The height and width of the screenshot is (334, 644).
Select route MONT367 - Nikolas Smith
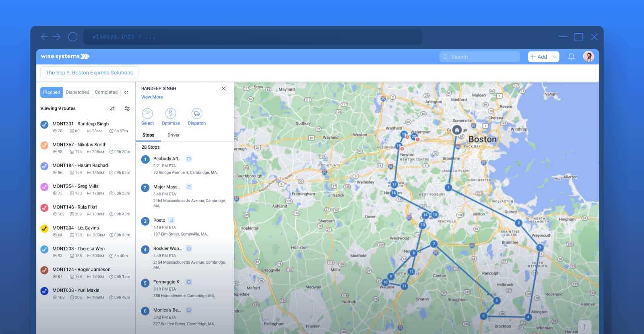point(85,148)
